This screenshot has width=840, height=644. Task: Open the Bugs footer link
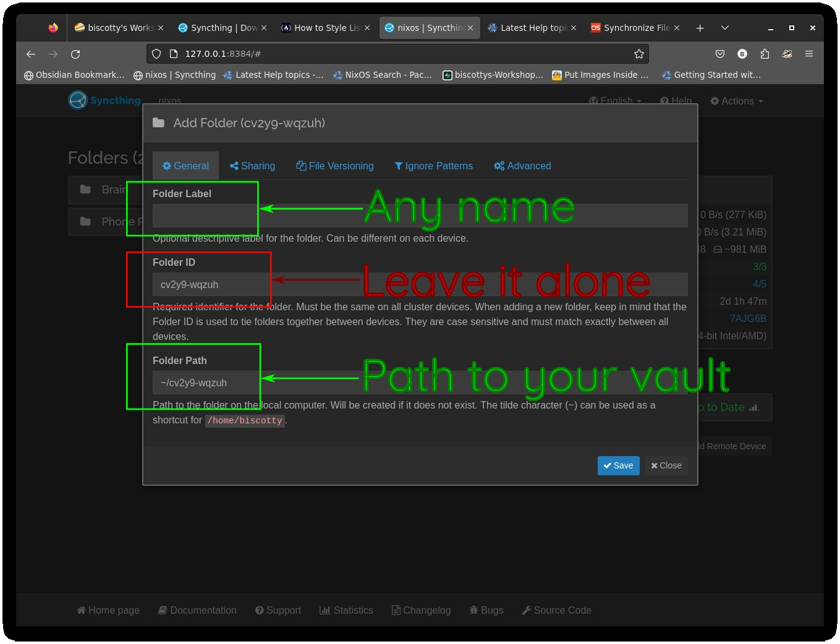click(x=486, y=610)
